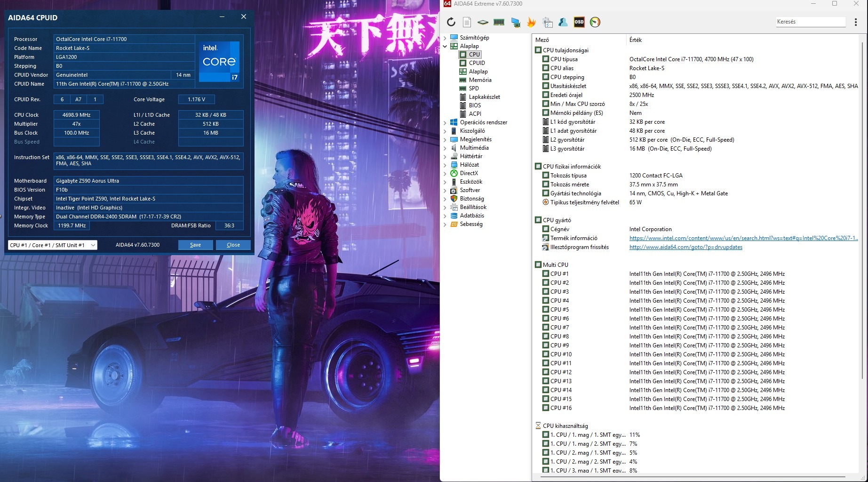Click the monitor and card toolbar icon
The width and height of the screenshot is (868, 482).
[x=516, y=22]
